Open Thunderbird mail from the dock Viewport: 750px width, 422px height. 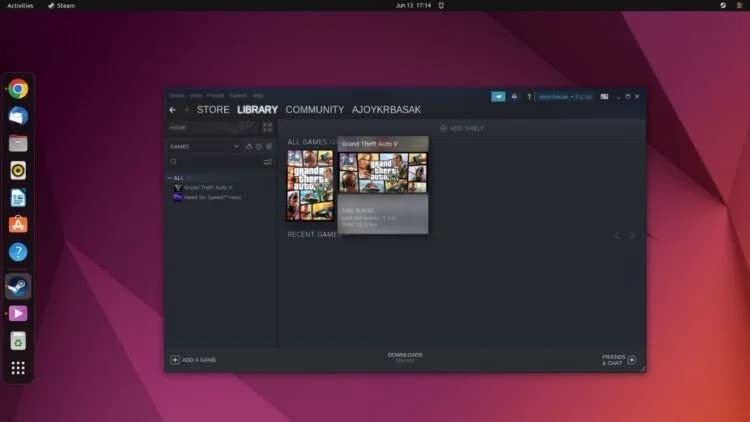(x=18, y=116)
